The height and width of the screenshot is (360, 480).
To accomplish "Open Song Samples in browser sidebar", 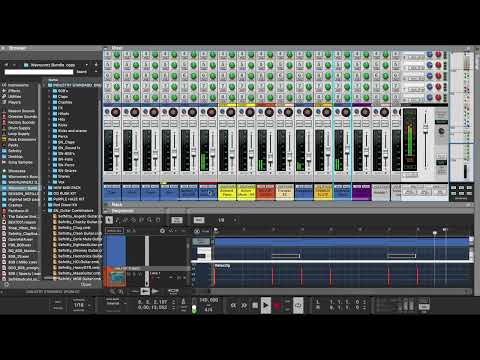I will tap(19, 162).
